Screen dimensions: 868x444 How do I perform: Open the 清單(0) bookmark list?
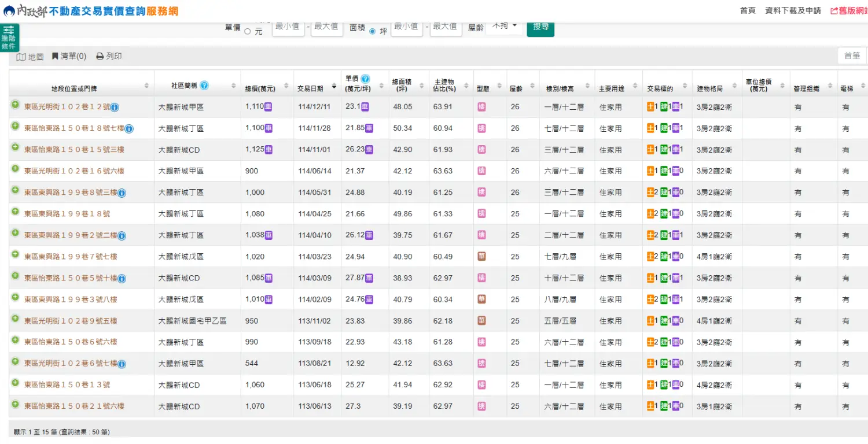(x=69, y=56)
